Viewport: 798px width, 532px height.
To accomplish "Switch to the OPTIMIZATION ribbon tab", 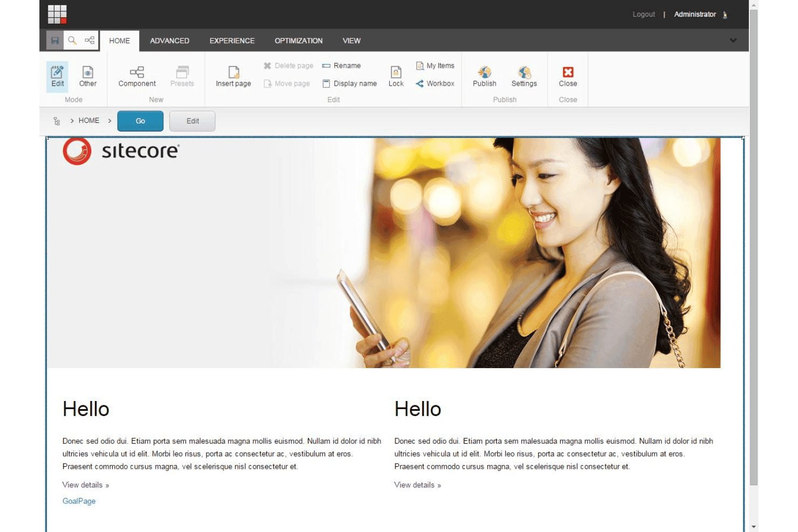I will tap(299, 40).
